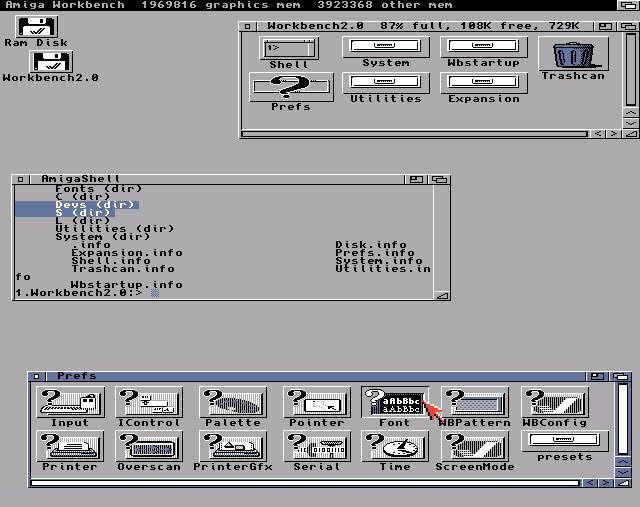The width and height of the screenshot is (640, 507).
Task: Click "Utilities (dir)" in the shell output
Action: [x=115, y=229]
